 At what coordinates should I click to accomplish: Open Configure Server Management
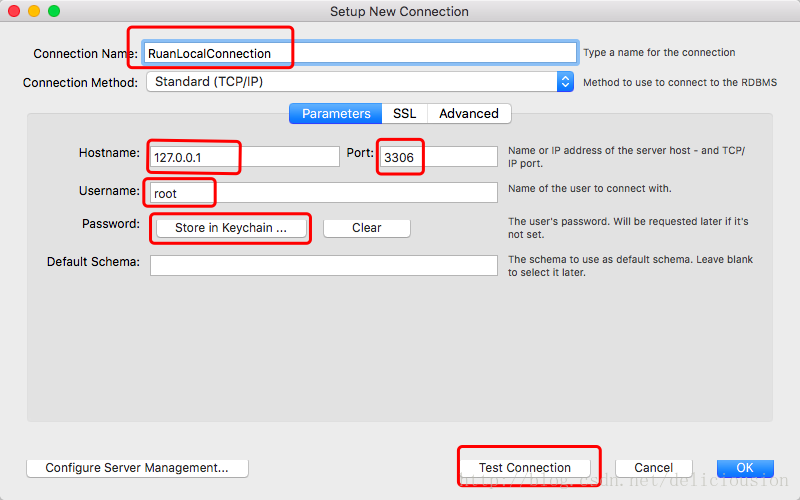(137, 467)
